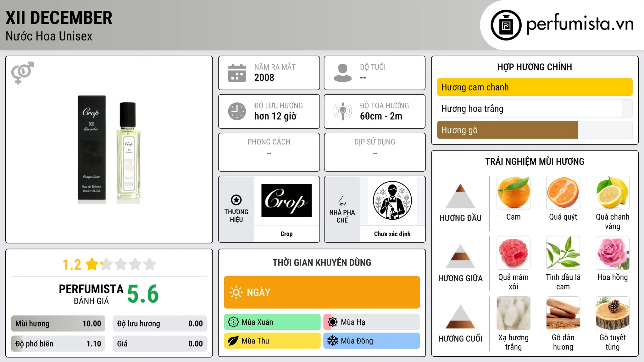Image resolution: width=644 pixels, height=362 pixels.
Task: Click the 5.6 Perfumista score
Action: (143, 293)
